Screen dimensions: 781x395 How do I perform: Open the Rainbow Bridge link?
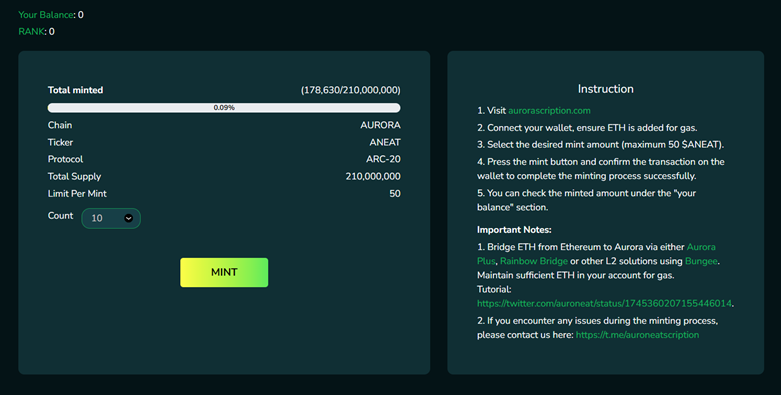coord(534,261)
